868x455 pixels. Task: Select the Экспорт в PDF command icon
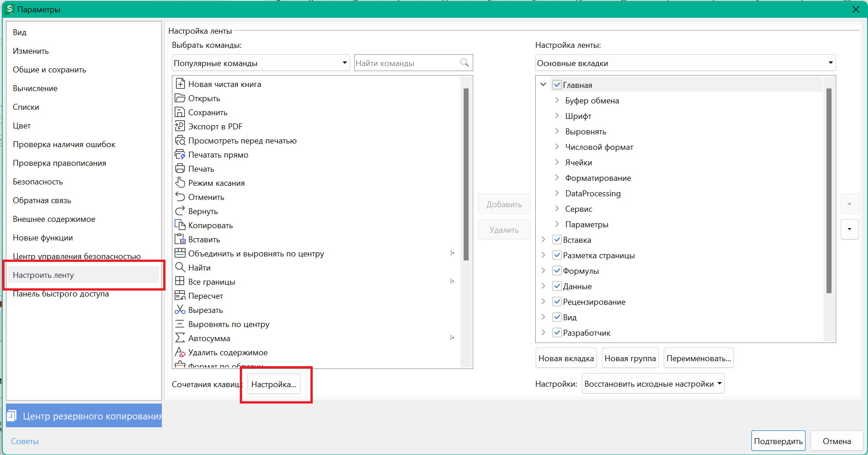click(180, 126)
